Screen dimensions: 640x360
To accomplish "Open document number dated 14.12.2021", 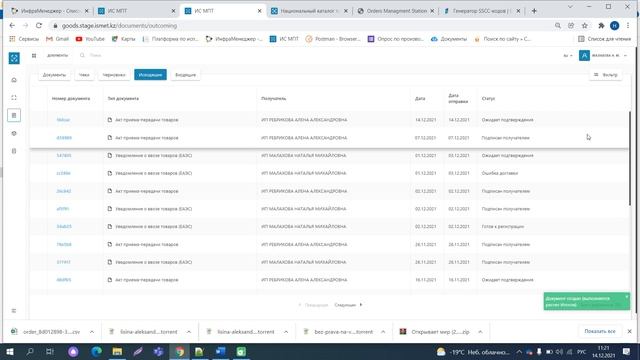I will coord(63,120).
